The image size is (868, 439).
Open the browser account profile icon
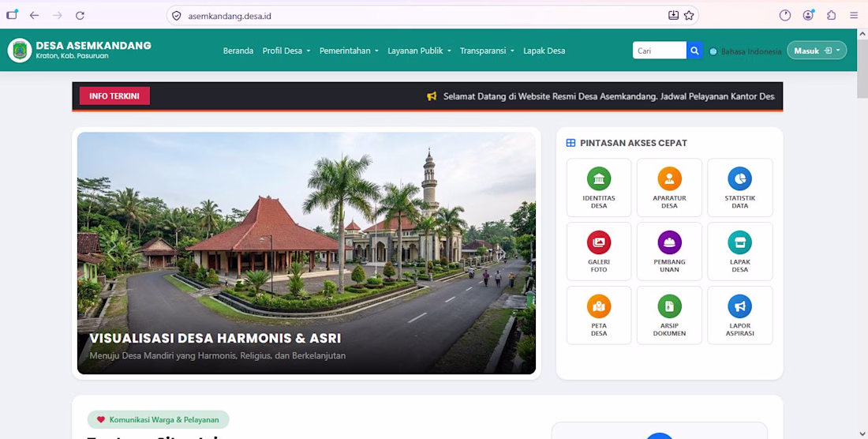[808, 16]
